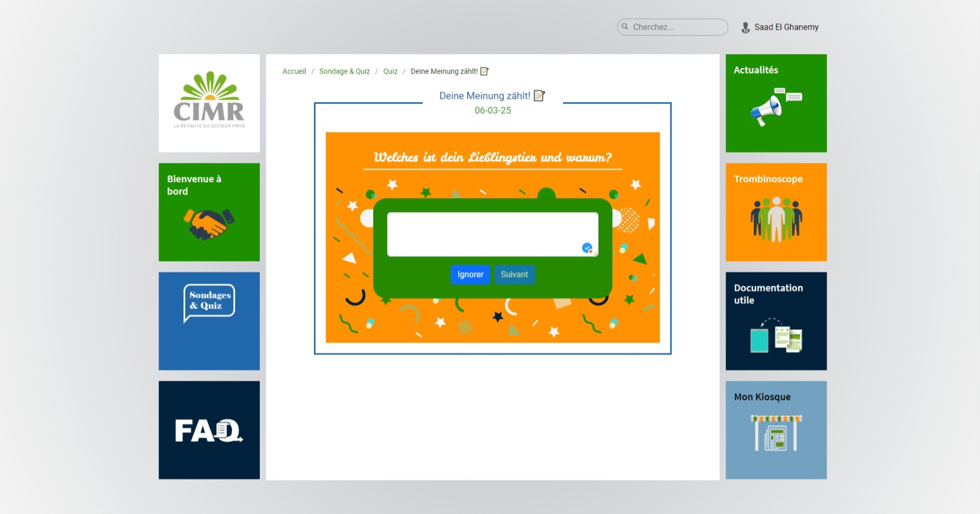This screenshot has width=980, height=514.
Task: Navigate to Sondage & Quiz breadcrumb
Action: (x=344, y=71)
